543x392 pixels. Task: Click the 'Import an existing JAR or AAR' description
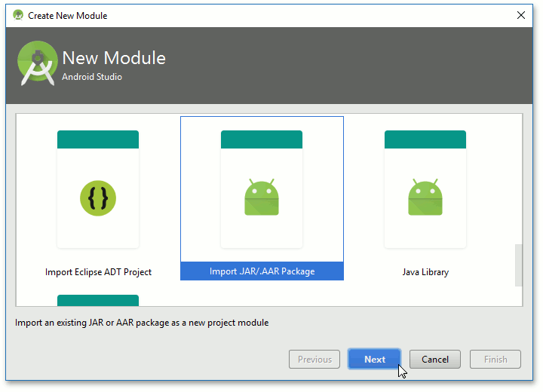coord(142,323)
